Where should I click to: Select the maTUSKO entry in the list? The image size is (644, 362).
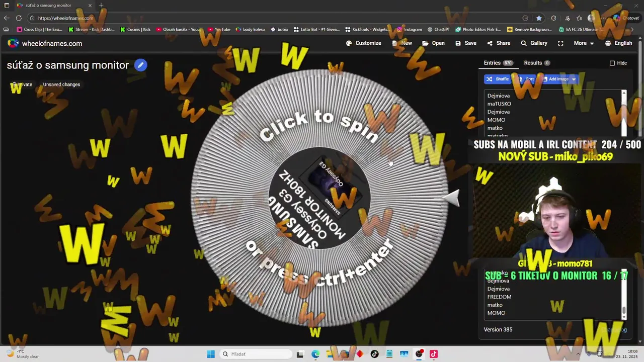coord(499,104)
